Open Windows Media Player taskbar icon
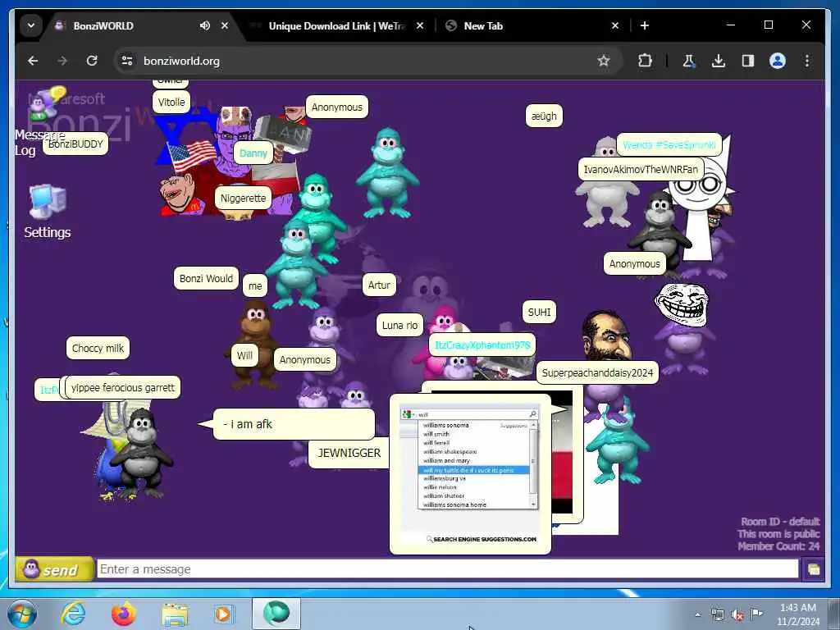Screen dimensions: 840x630 [x=223, y=614]
